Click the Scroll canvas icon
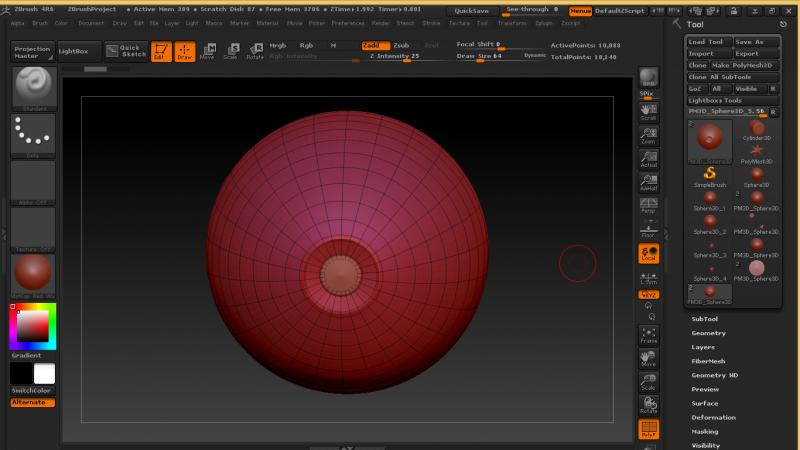 point(648,111)
